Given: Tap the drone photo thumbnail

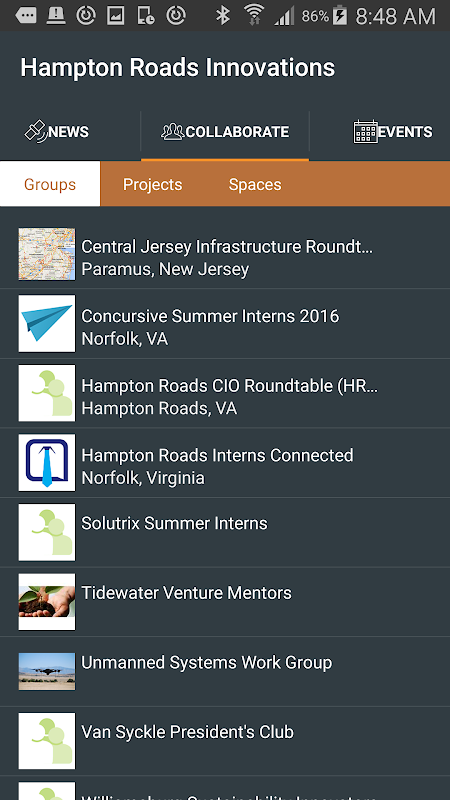Looking at the screenshot, I should (47, 671).
